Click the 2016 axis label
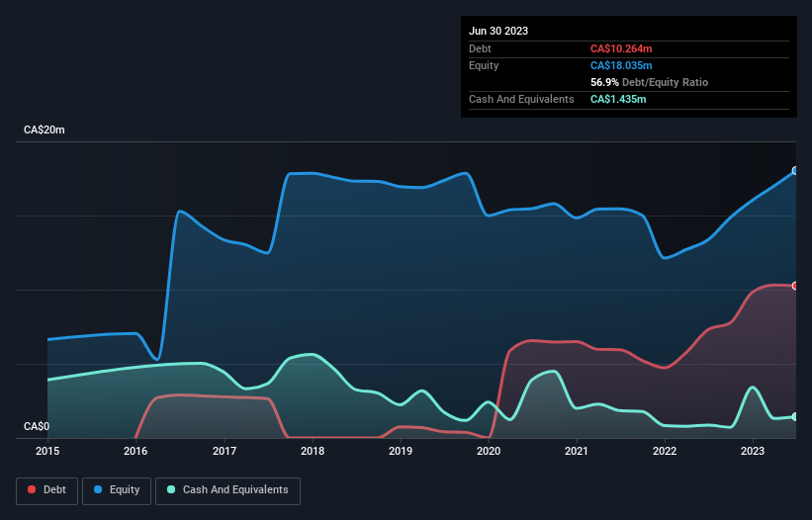 (x=135, y=451)
